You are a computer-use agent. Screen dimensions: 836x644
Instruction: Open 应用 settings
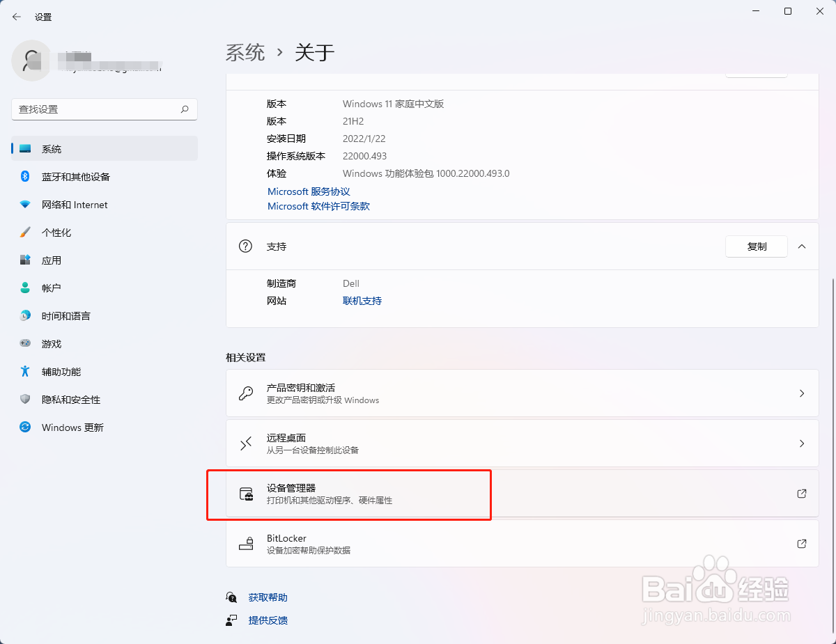104,260
